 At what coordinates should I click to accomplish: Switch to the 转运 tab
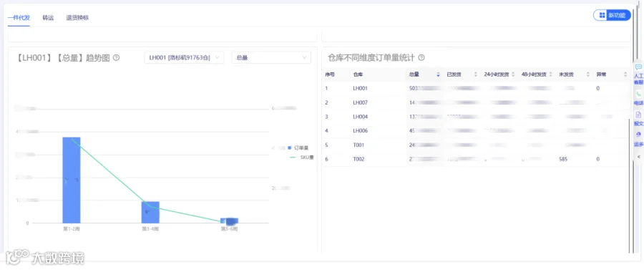48,18
